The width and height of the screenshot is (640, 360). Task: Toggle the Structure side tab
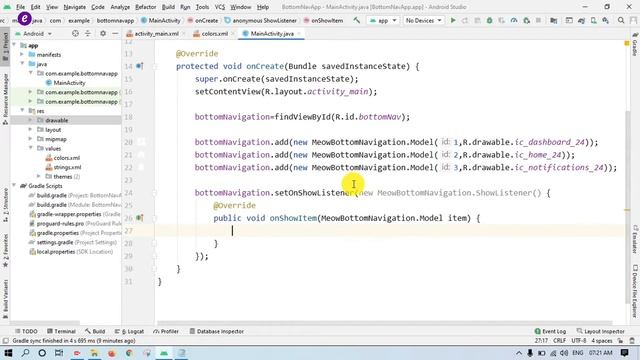click(x=5, y=205)
